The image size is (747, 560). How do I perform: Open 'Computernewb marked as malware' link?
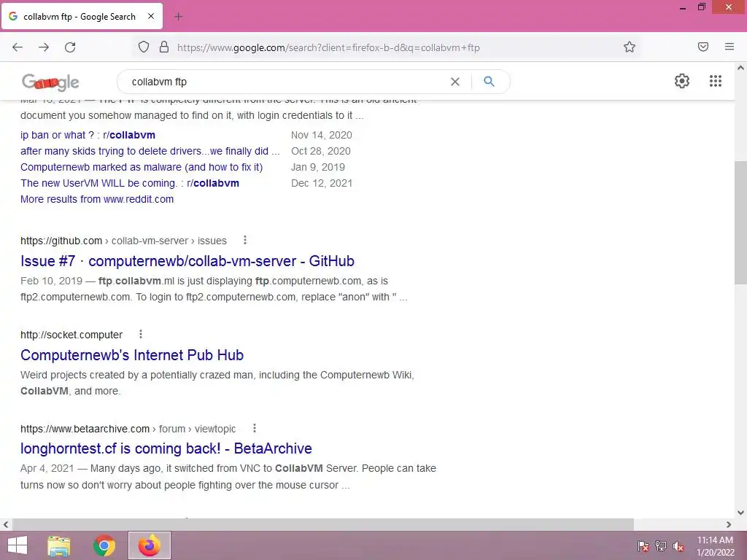pyautogui.click(x=142, y=167)
